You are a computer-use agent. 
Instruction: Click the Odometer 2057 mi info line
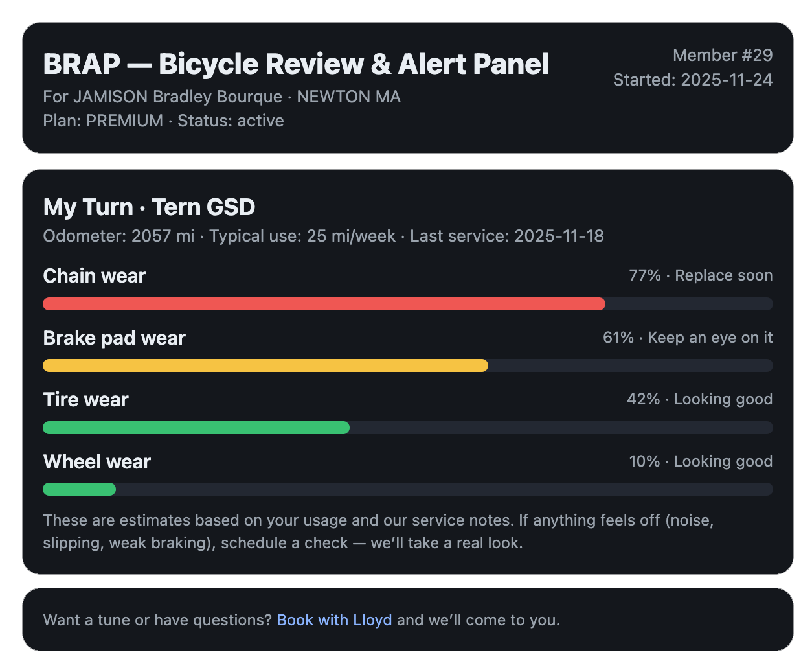click(x=323, y=236)
